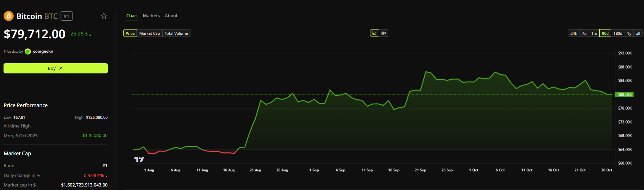644x190 pixels.
Task: Switch to candlestick chart view icon
Action: tap(383, 33)
